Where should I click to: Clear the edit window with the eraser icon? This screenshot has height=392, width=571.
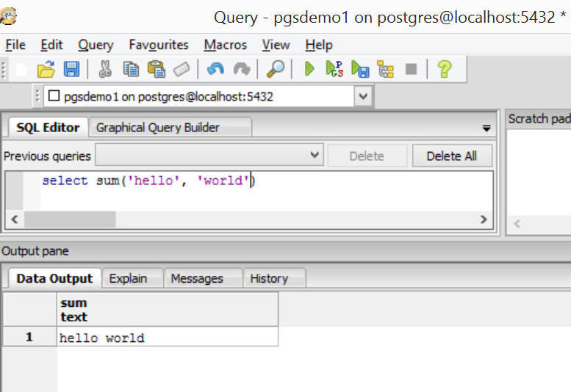(x=182, y=69)
